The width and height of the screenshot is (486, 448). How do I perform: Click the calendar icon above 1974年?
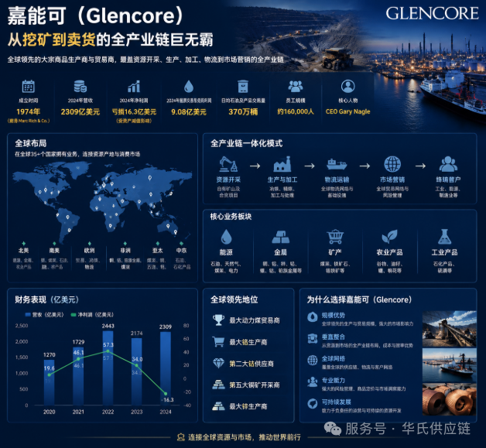pos(28,87)
